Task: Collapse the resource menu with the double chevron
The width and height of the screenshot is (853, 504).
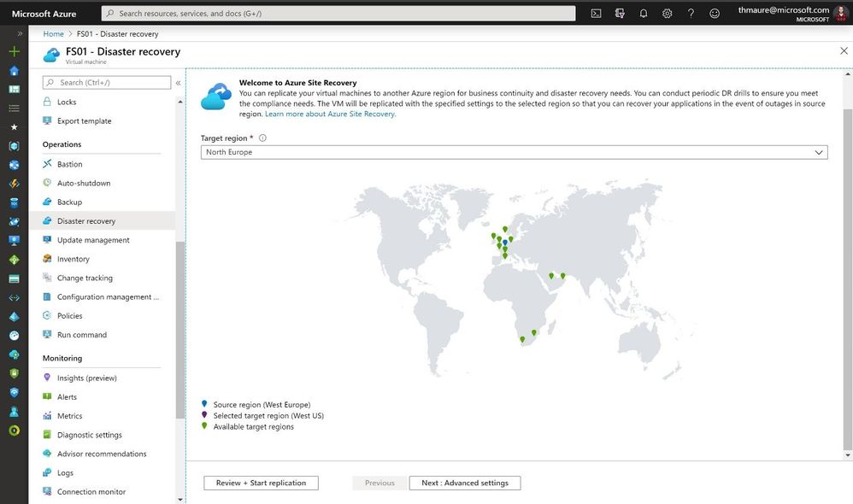Action: pyautogui.click(x=178, y=83)
